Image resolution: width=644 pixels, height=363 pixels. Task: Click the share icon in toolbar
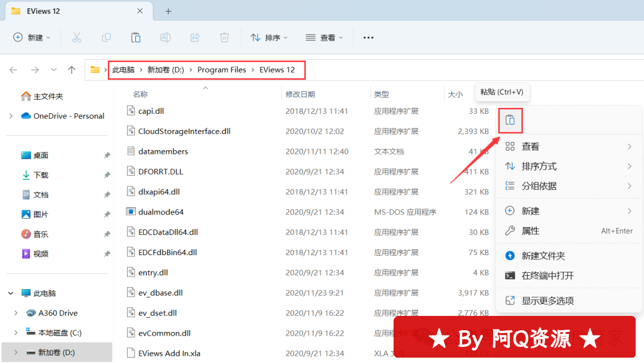tap(195, 38)
